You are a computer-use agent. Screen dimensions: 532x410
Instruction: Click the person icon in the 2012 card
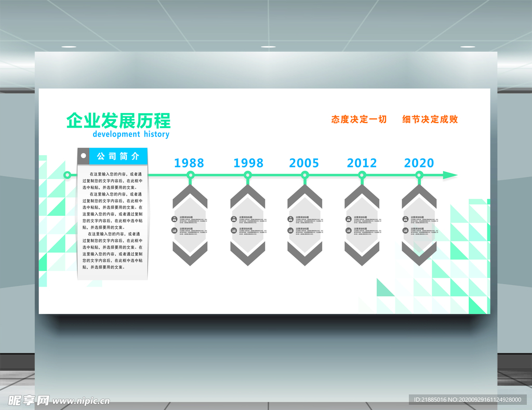(348, 219)
